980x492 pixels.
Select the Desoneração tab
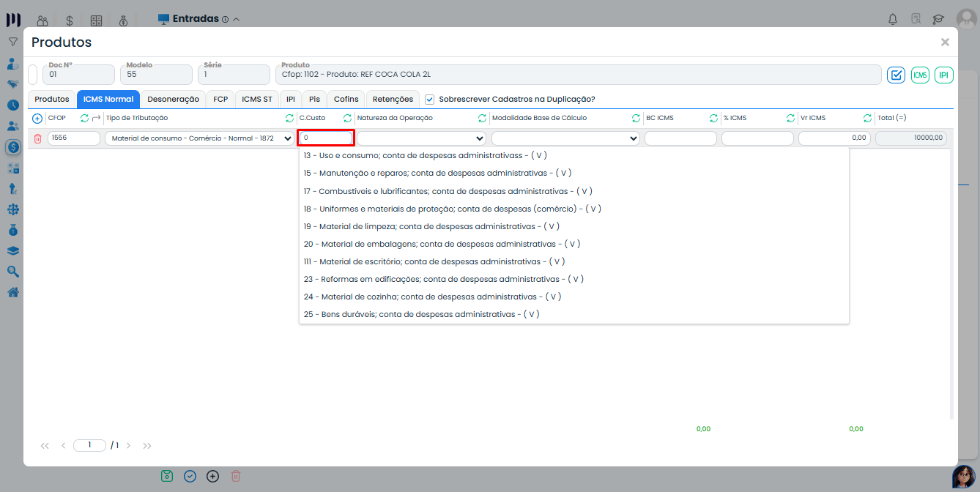click(x=173, y=99)
